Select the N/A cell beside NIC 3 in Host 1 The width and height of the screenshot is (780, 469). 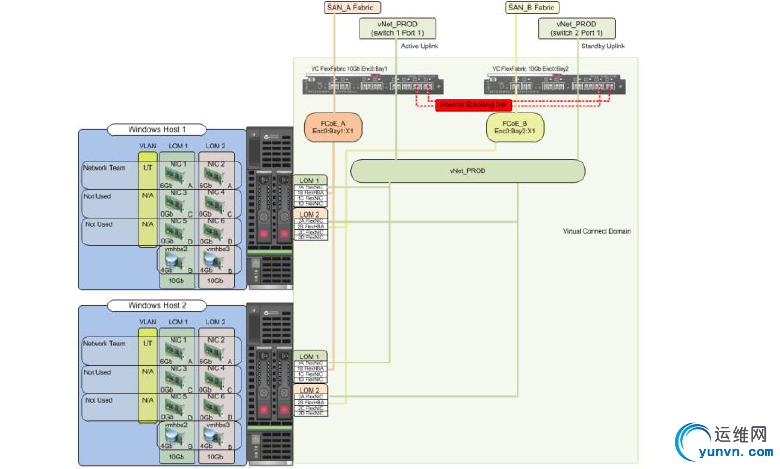coord(148,196)
